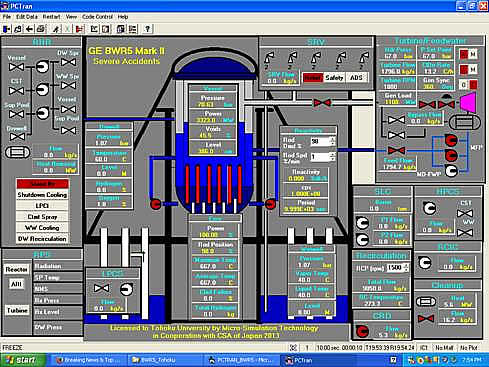Viewport: 489px width, 367px height.
Task: Select the WW Cooling mode
Action: click(43, 228)
